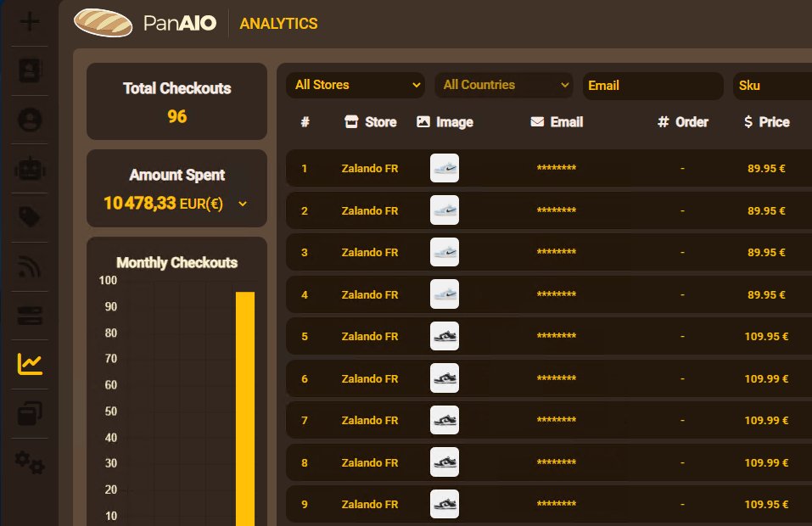Click the 109.95 € price in row 9
The height and width of the screenshot is (526, 812).
click(766, 504)
